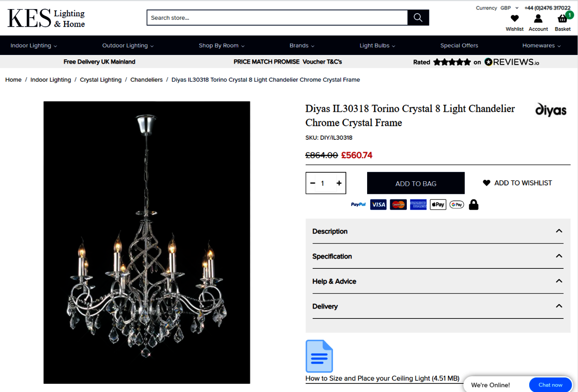Open the Light Bulbs menu
578x392 pixels.
[378, 46]
